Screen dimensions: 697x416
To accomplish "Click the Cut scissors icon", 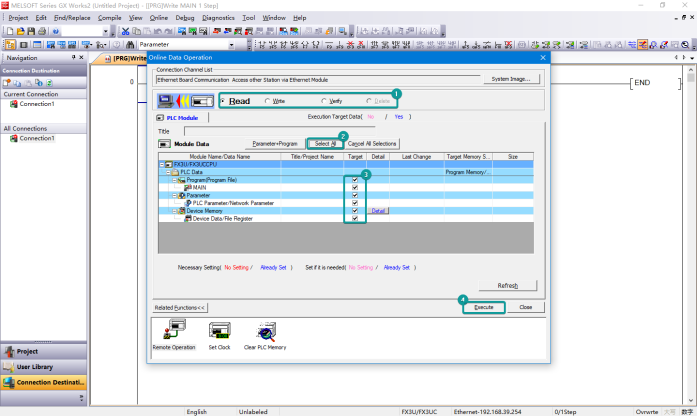I will (x=125, y=32).
